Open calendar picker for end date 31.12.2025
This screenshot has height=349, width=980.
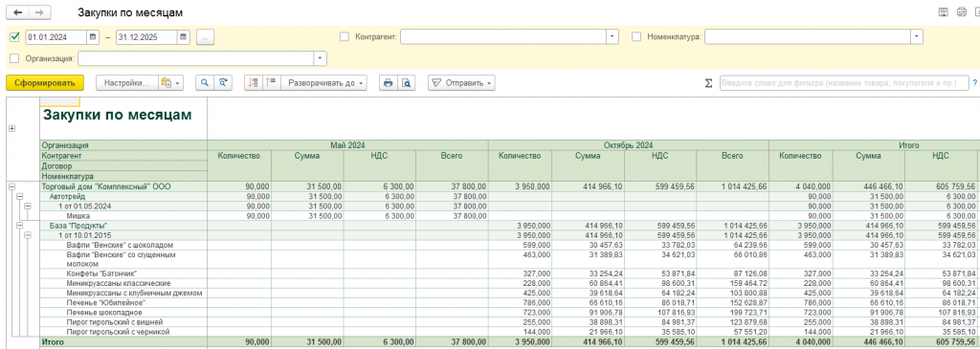(x=183, y=37)
